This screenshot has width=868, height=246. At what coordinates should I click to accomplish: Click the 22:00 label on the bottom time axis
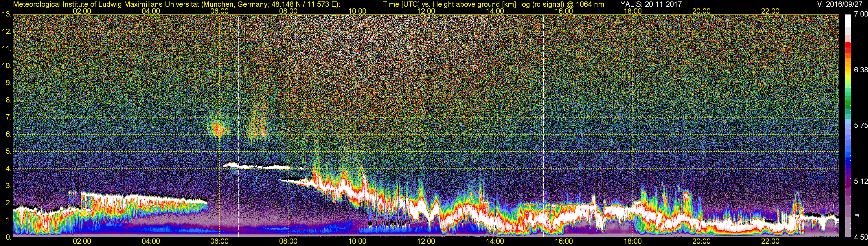(x=770, y=242)
